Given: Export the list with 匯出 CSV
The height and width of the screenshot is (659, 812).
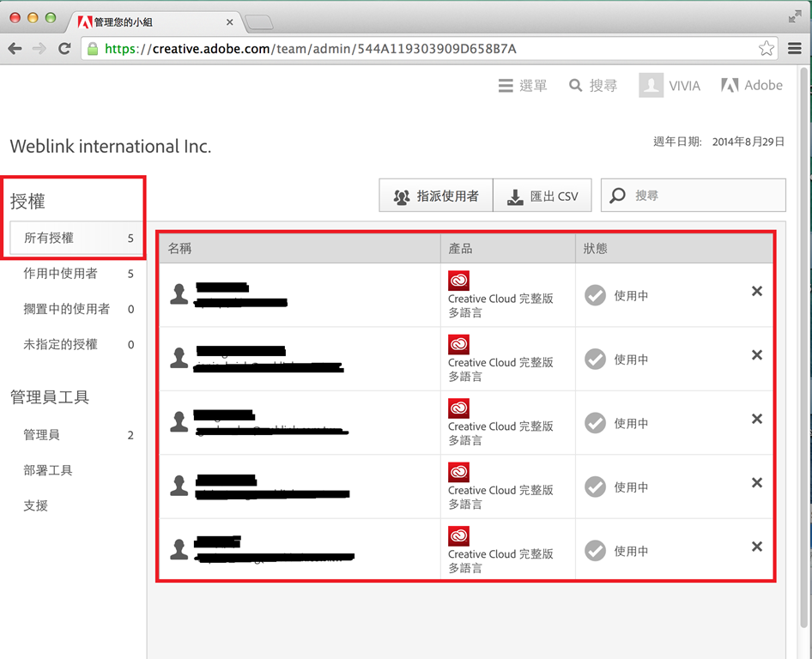Looking at the screenshot, I should pos(542,196).
